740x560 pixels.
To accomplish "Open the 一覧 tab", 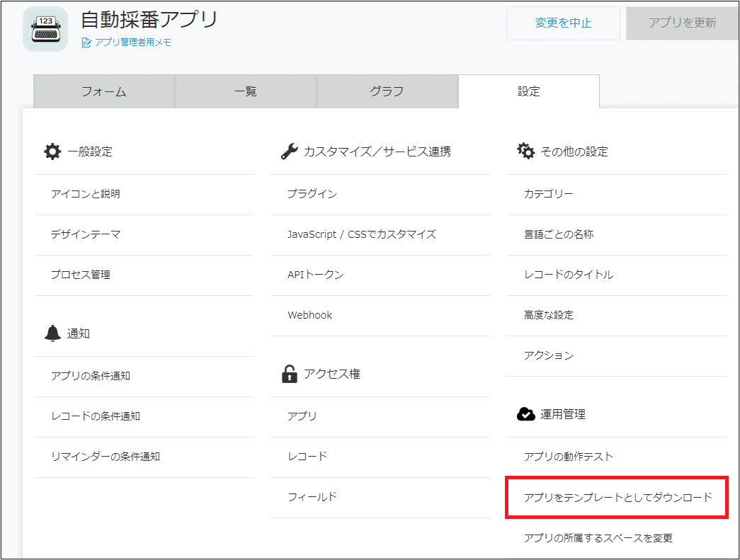I will click(246, 91).
